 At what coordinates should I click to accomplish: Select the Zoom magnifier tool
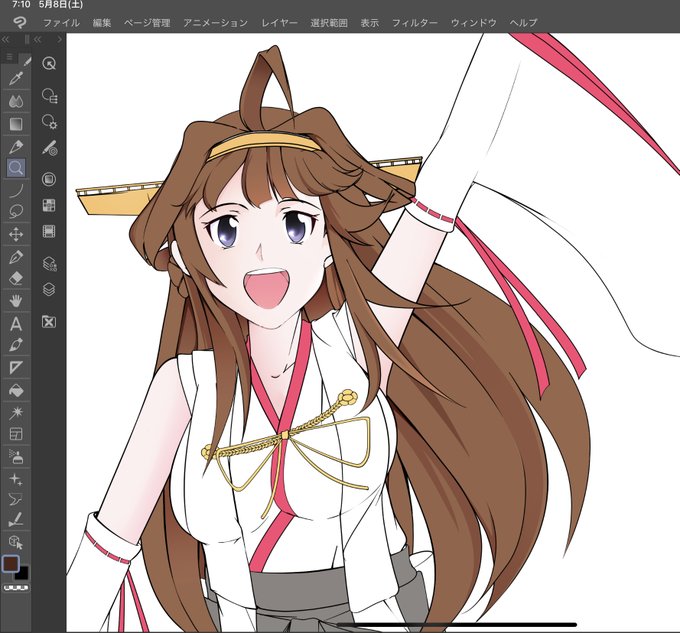pos(16,168)
